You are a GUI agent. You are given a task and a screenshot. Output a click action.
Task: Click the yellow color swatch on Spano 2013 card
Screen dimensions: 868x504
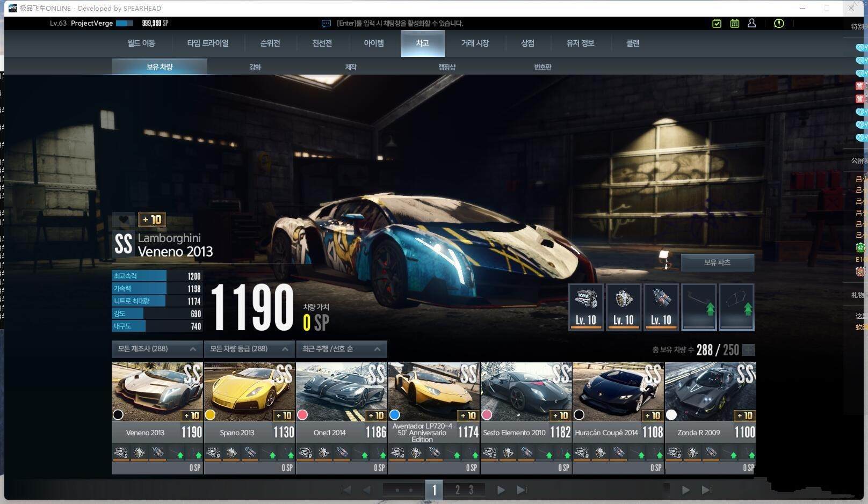pos(210,414)
